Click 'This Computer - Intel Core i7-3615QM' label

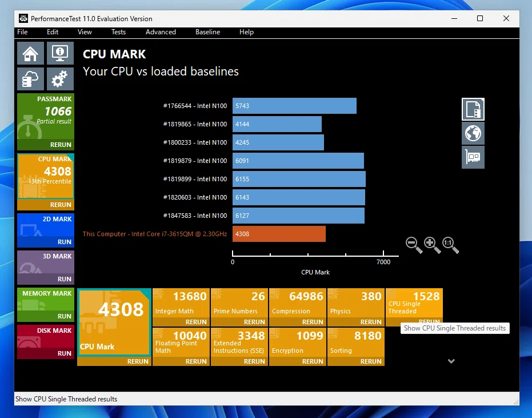point(155,234)
